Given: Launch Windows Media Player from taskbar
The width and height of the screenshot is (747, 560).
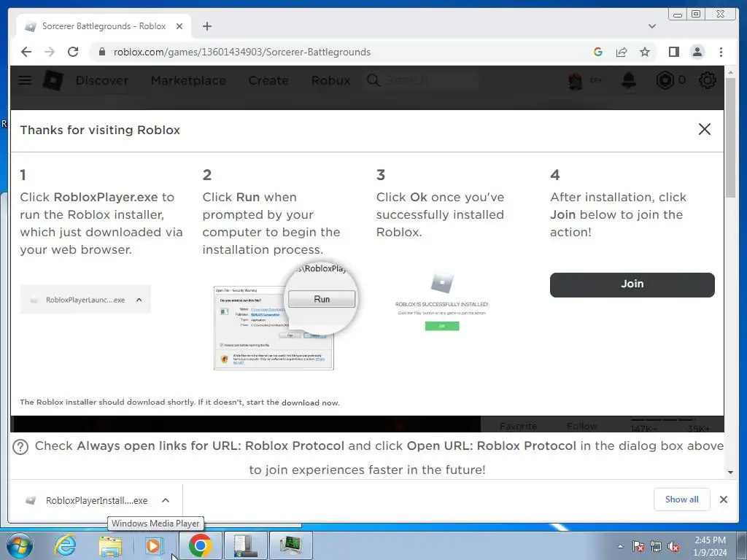Looking at the screenshot, I should [x=154, y=545].
